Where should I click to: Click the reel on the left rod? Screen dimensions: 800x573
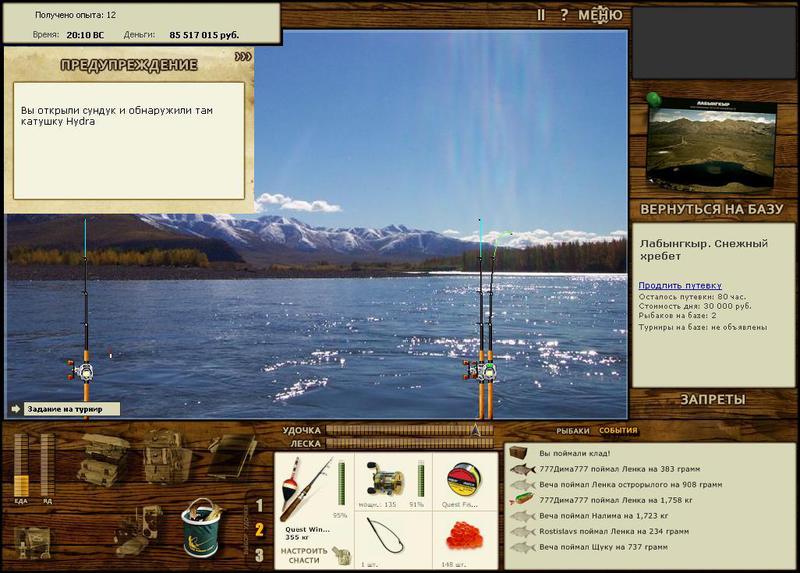click(x=82, y=370)
